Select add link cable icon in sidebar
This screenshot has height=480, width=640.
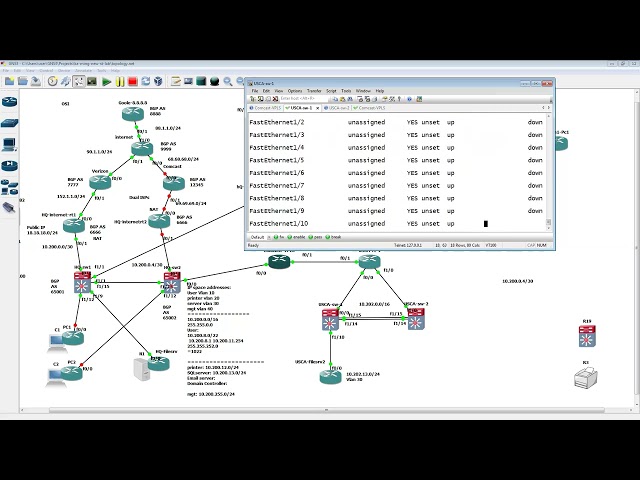9,207
